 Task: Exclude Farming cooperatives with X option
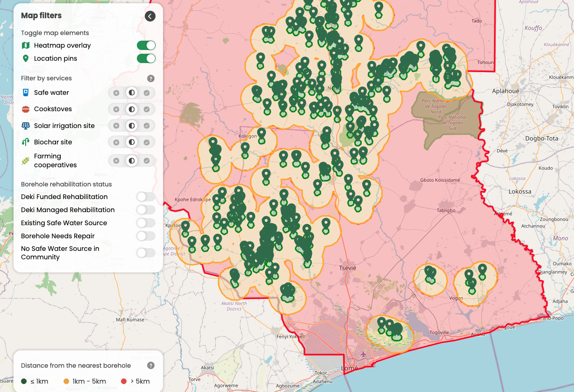[x=116, y=161]
